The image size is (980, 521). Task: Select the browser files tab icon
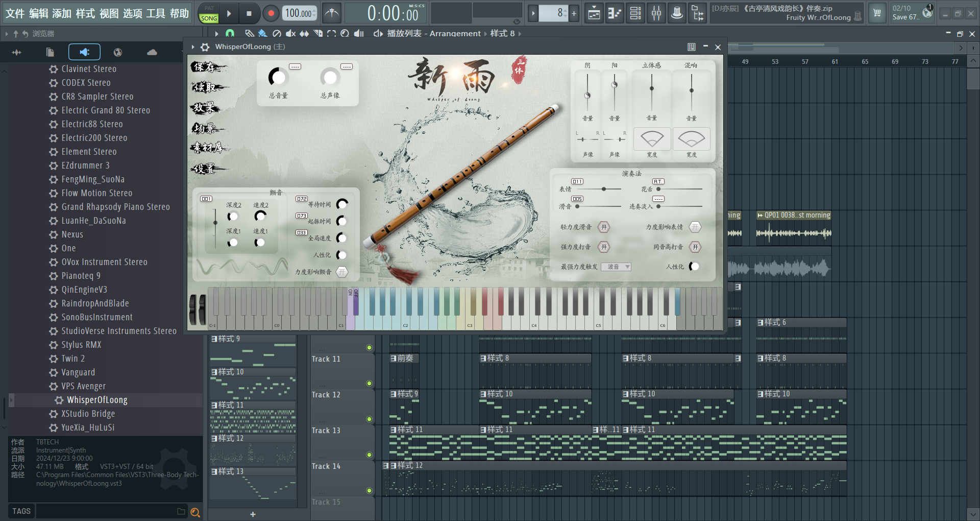[x=50, y=52]
